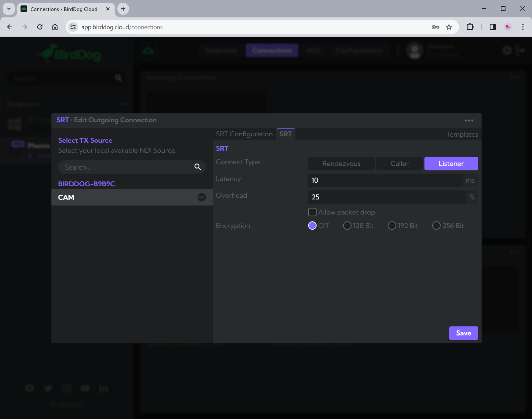
Task: Bookmark this page with star icon
Action: pyautogui.click(x=449, y=27)
